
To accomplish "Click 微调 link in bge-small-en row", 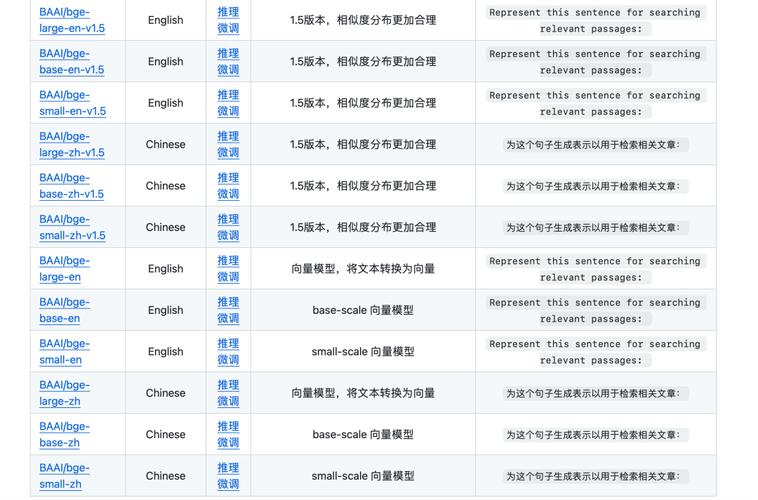I will pyautogui.click(x=228, y=360).
